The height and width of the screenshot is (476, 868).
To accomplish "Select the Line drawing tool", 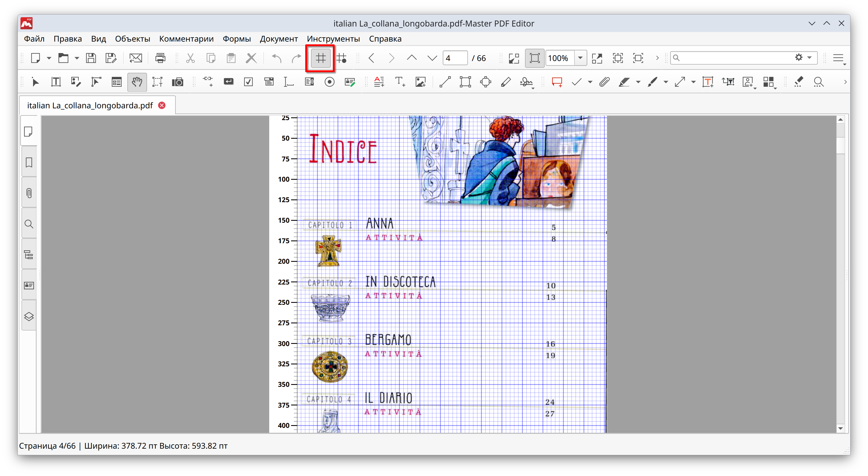I will pos(445,82).
